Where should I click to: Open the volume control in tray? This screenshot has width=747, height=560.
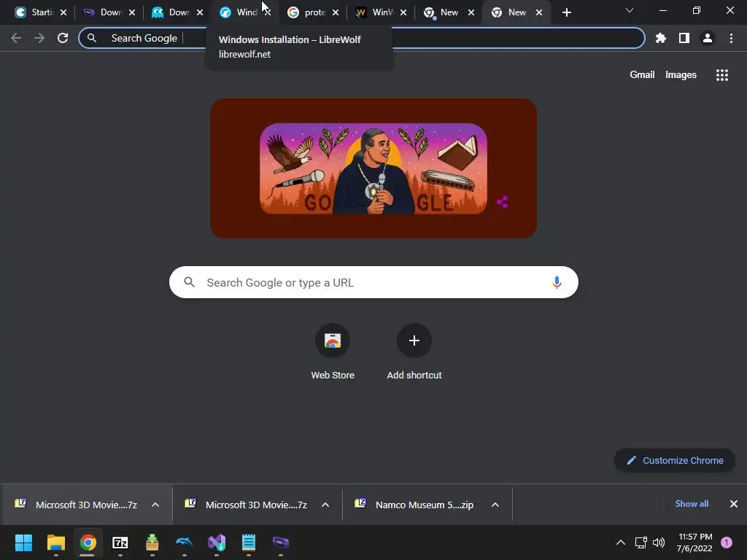tap(659, 542)
